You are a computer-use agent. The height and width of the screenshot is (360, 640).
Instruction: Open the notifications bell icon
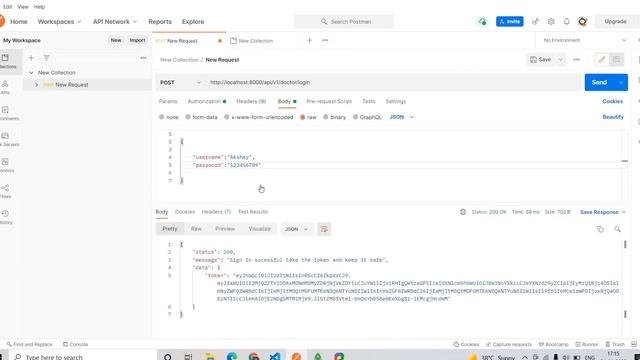coord(567,22)
